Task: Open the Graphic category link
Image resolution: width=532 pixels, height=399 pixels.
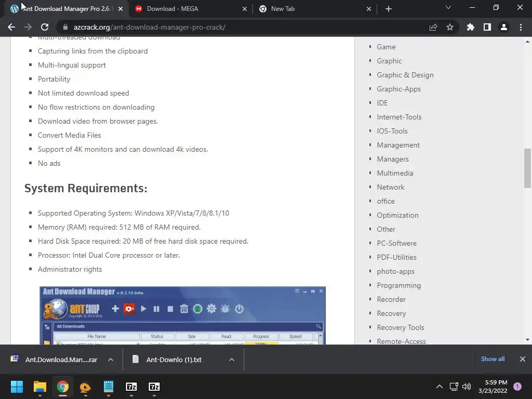Action: click(389, 61)
